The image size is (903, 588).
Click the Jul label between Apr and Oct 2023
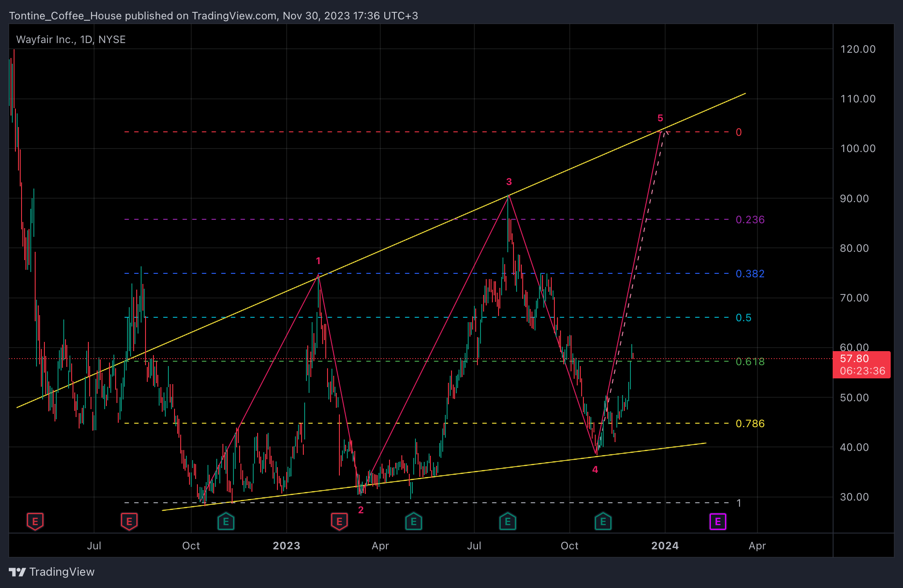click(x=474, y=546)
